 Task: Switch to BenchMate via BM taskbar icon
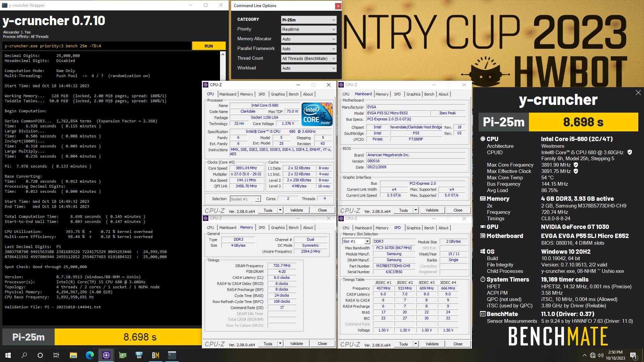click(156, 355)
